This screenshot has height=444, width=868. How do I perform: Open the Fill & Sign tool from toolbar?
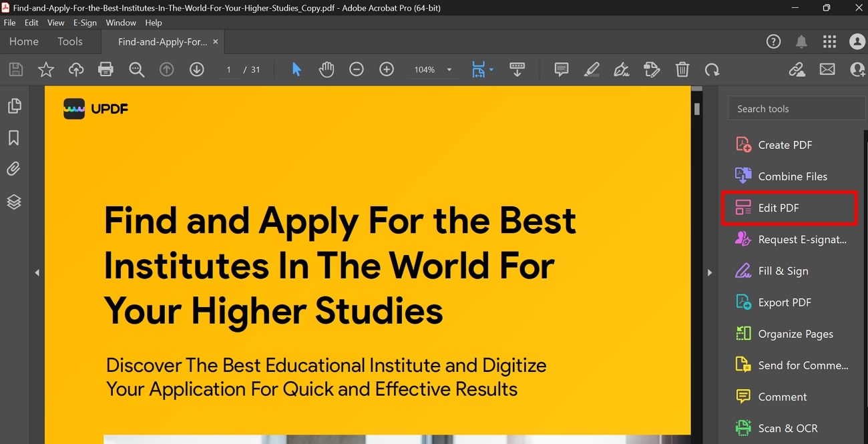coord(621,69)
